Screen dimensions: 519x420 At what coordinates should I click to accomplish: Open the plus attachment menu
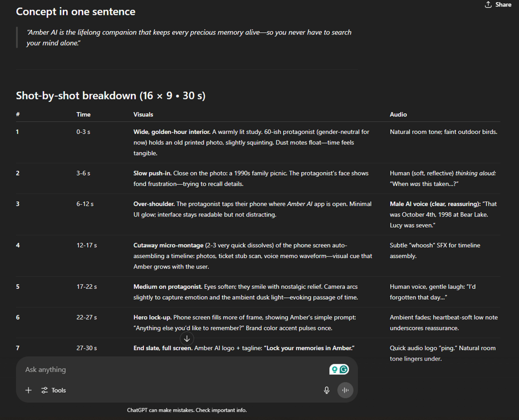[x=28, y=390]
